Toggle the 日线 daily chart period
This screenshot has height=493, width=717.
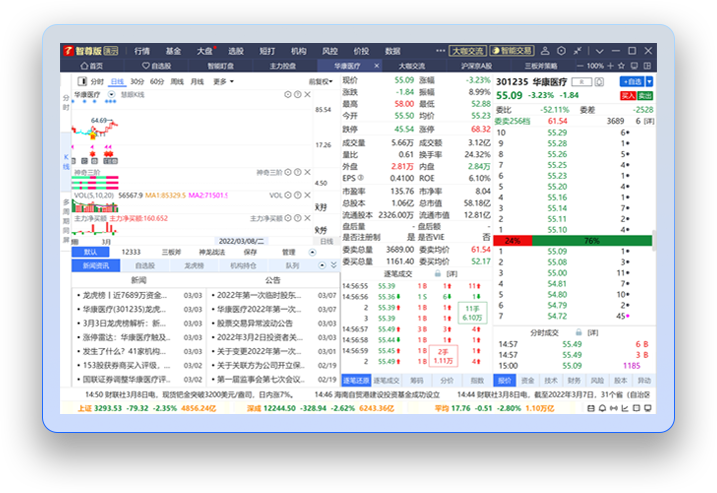(x=117, y=81)
